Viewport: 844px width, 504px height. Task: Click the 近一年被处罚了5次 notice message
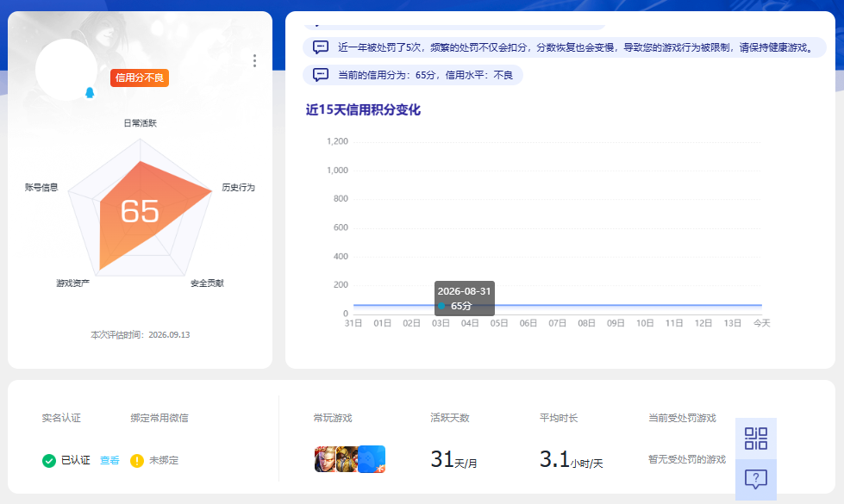[x=565, y=47]
